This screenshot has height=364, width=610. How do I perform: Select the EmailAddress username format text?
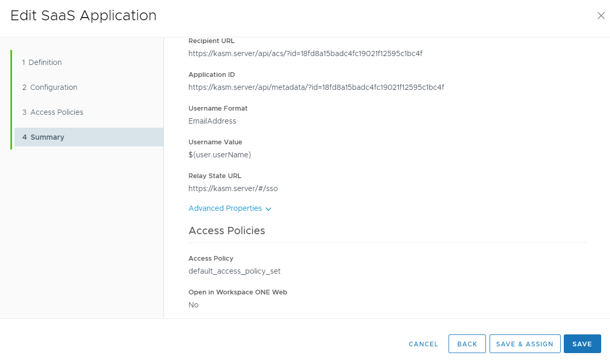pos(212,121)
